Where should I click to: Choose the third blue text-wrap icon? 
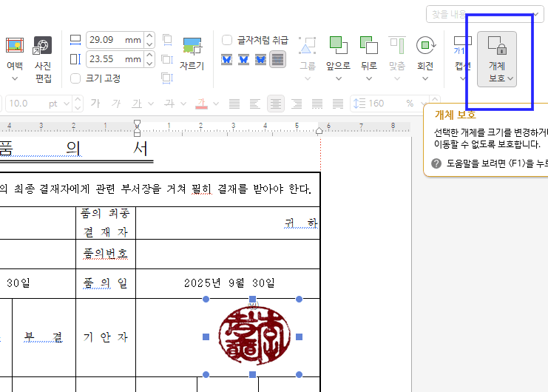pyautogui.click(x=260, y=59)
